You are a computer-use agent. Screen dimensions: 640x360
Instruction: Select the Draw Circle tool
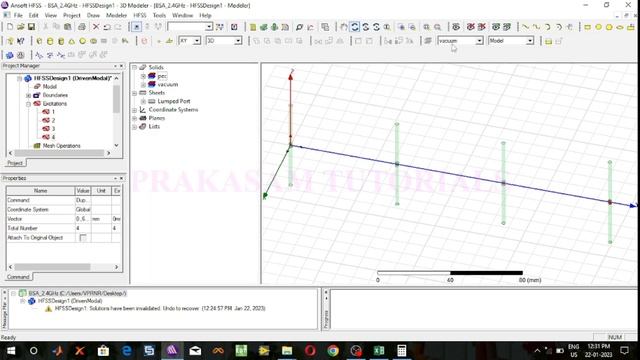(598, 27)
